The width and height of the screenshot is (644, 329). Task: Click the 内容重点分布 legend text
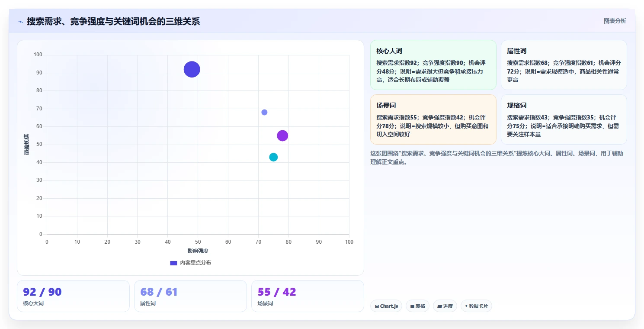click(195, 263)
